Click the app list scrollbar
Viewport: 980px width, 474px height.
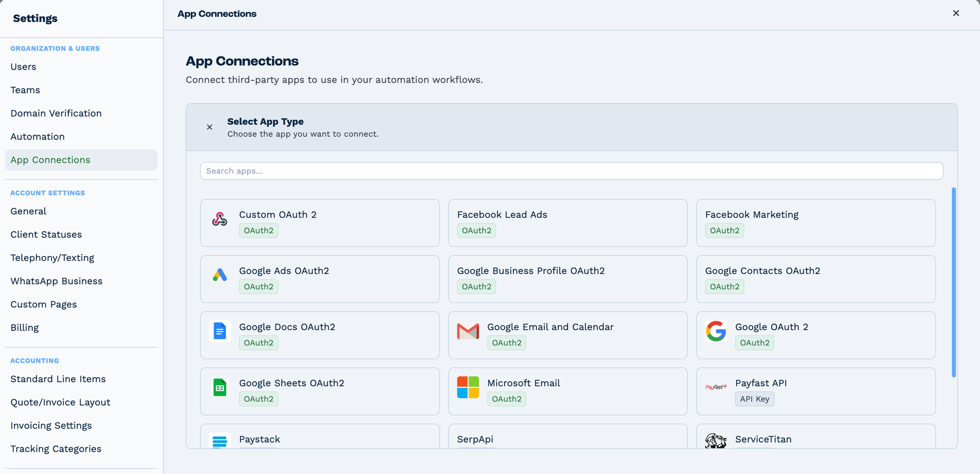[954, 282]
